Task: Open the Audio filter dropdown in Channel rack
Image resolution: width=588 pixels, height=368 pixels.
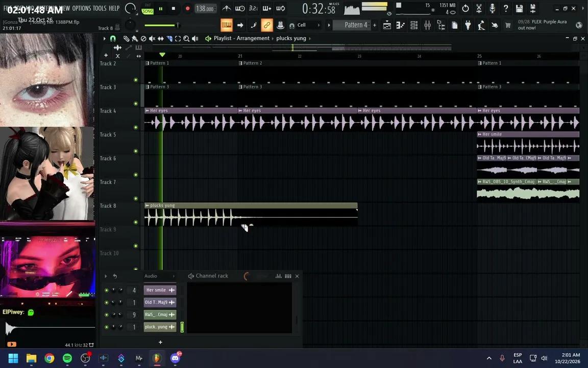Action: [x=160, y=276]
